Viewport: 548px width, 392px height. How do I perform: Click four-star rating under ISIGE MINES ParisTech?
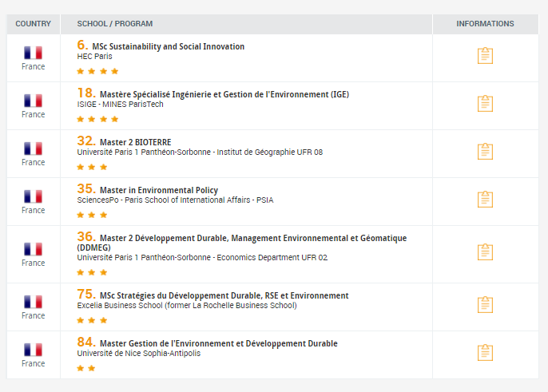pos(97,119)
